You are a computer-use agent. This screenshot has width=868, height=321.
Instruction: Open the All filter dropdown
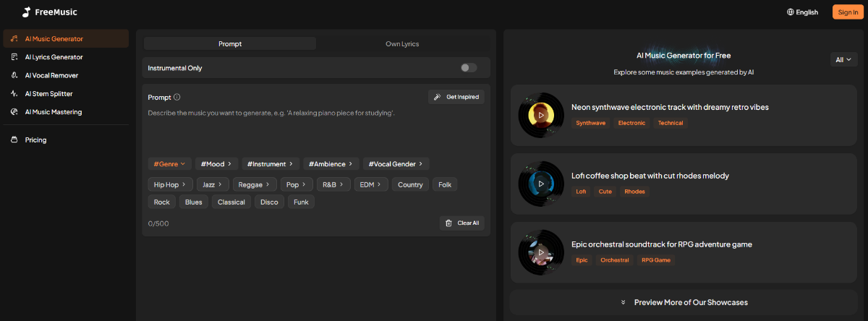point(843,60)
